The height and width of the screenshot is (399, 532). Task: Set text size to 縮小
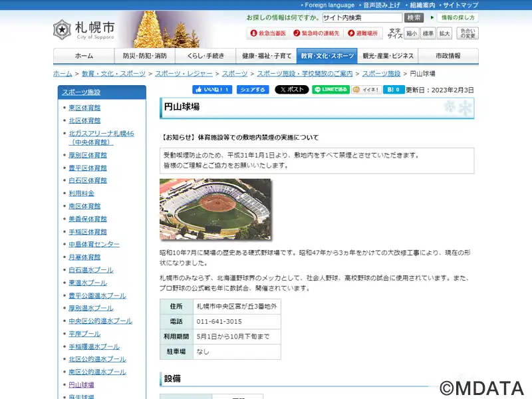pos(412,33)
